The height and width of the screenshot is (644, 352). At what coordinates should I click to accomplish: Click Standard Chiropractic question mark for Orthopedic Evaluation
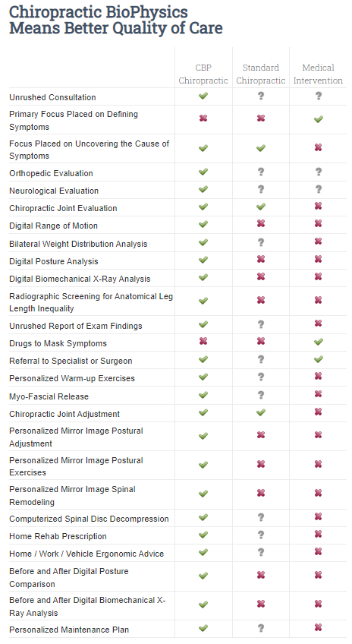(x=261, y=172)
